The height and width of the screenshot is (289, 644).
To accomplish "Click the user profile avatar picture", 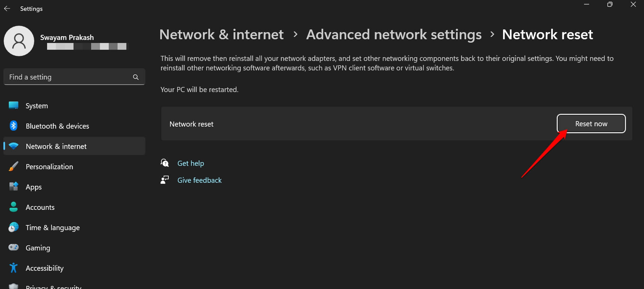I will pos(19,41).
